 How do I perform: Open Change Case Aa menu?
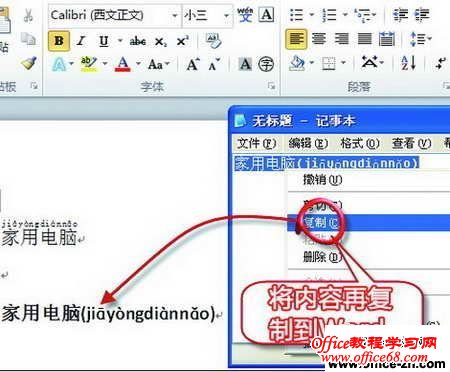(158, 64)
